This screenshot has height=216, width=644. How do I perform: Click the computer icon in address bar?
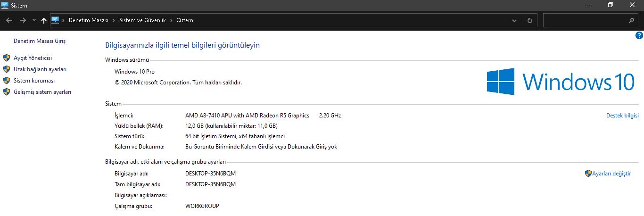point(55,20)
